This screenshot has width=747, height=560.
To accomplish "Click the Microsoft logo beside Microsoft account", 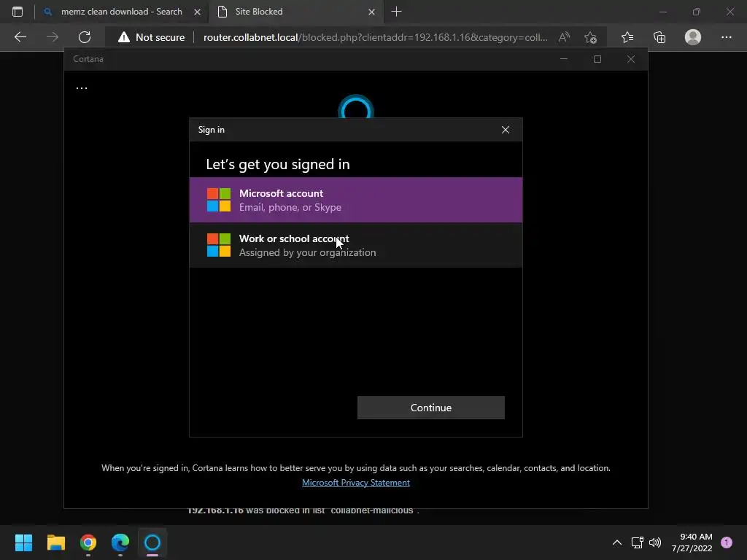I will 219,200.
